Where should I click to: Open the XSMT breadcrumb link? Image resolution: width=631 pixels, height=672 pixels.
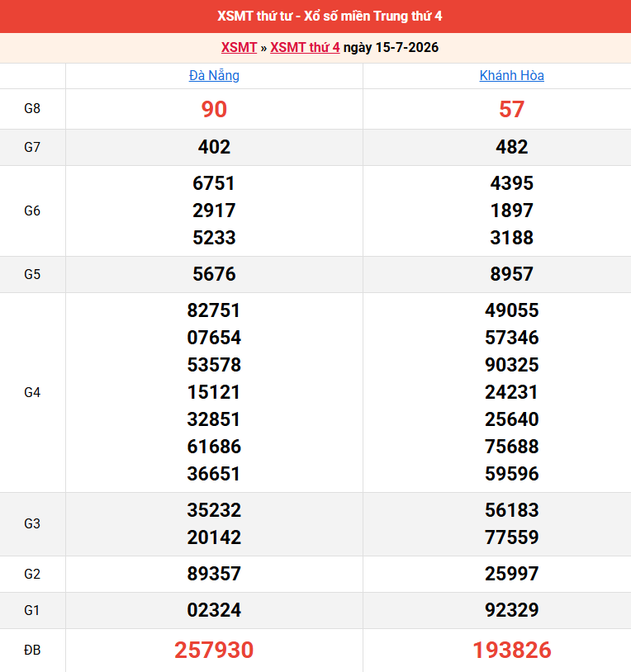tap(239, 47)
